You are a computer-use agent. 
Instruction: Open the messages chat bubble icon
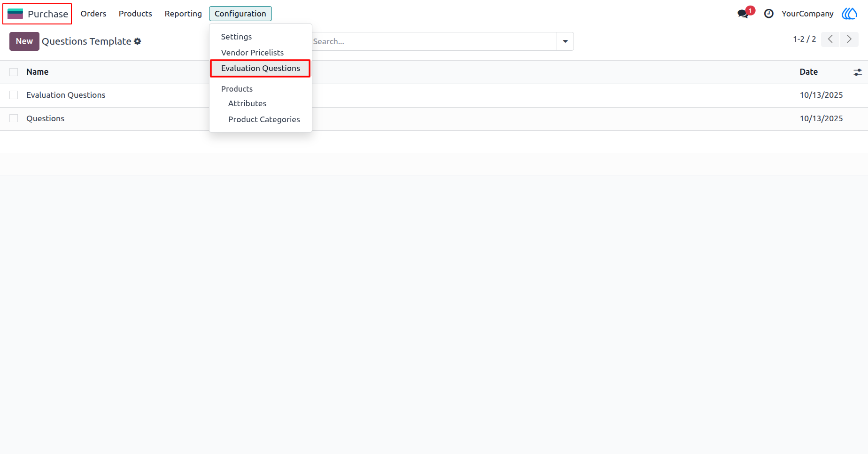[743, 14]
